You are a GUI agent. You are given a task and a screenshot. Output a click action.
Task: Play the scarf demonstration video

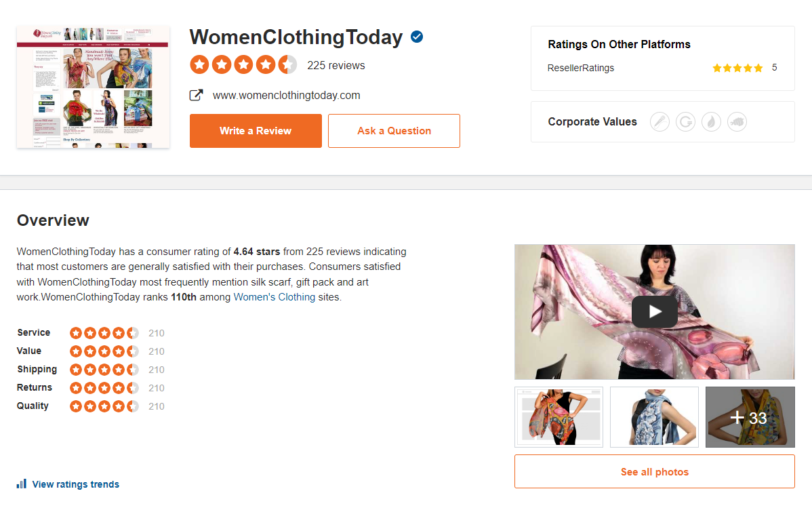(654, 312)
